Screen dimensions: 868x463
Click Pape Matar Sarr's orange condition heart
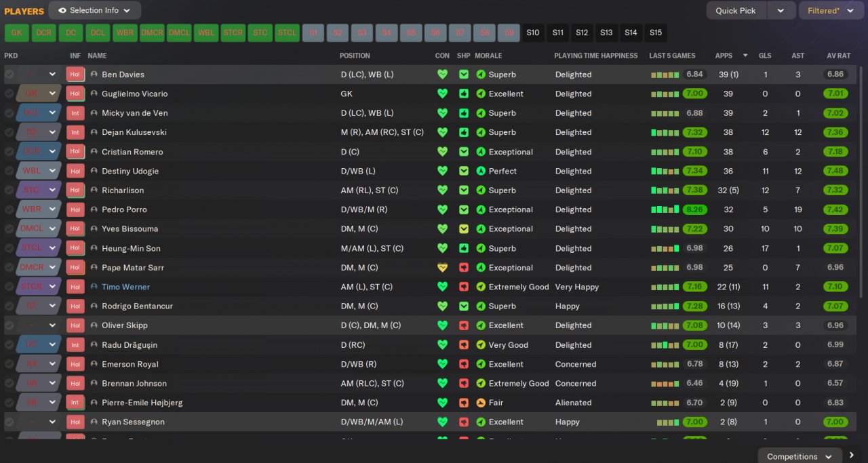click(x=442, y=268)
